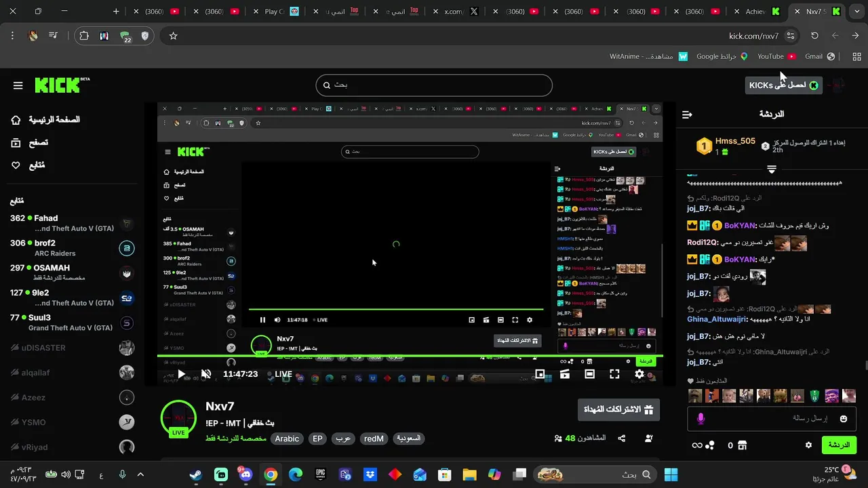Open followed channel 9le2 in sidebar
Image resolution: width=868 pixels, height=488 pixels.
click(x=71, y=298)
